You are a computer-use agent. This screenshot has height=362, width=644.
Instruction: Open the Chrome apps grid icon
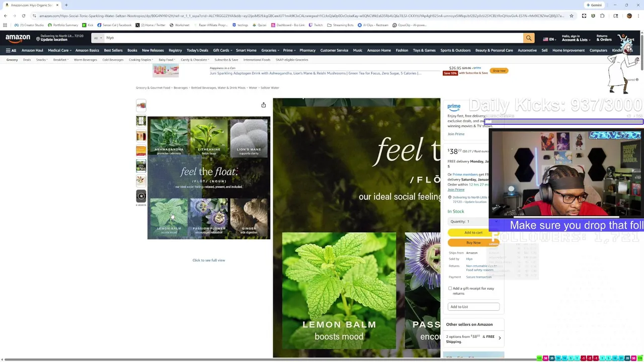point(5,25)
